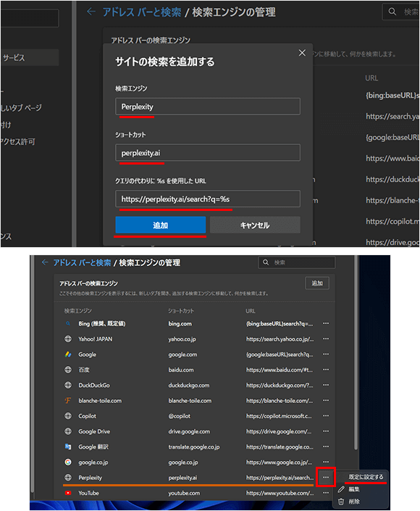This screenshot has width=420, height=511.
Task: Open more options for Copilot row
Action: [x=326, y=416]
